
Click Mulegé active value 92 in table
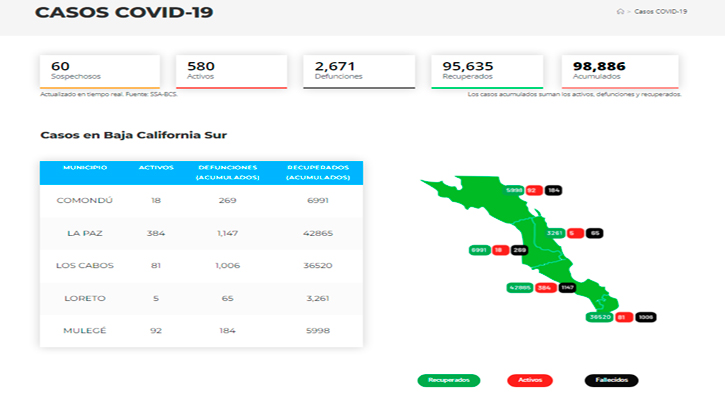[x=156, y=331]
